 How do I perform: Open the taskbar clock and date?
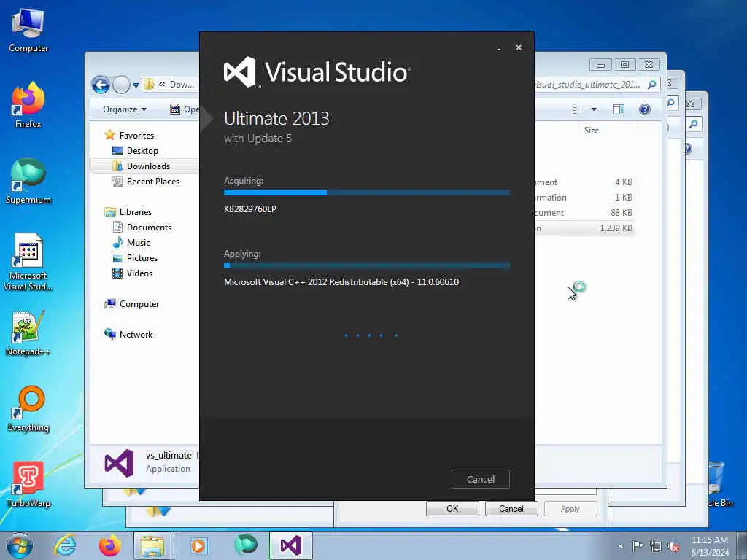709,546
